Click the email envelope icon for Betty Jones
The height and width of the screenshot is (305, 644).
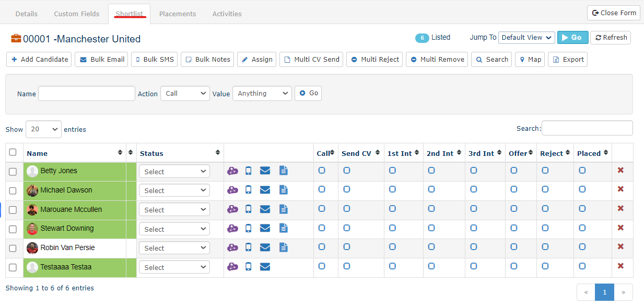pyautogui.click(x=265, y=171)
